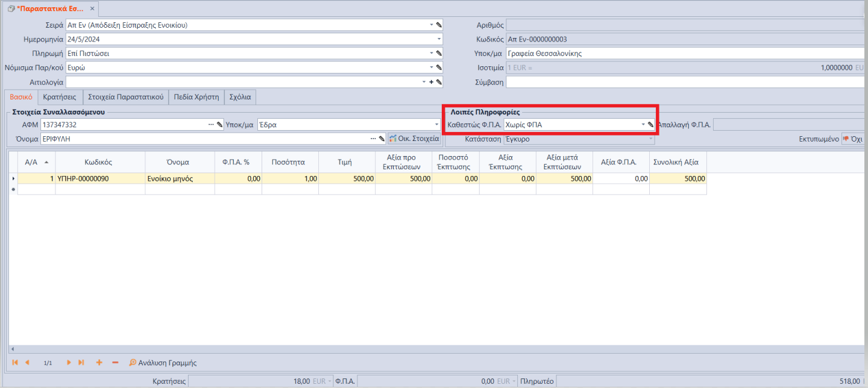Switch to Κρατήσεις tab

click(58, 96)
